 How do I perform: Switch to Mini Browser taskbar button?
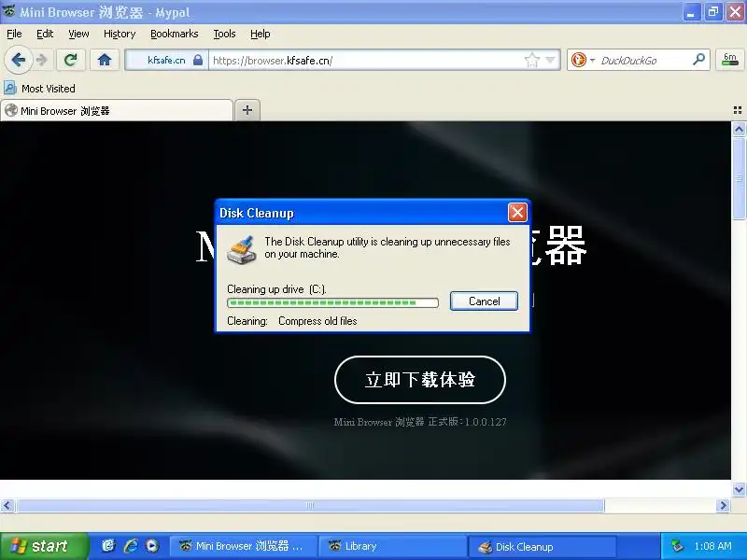tap(243, 546)
